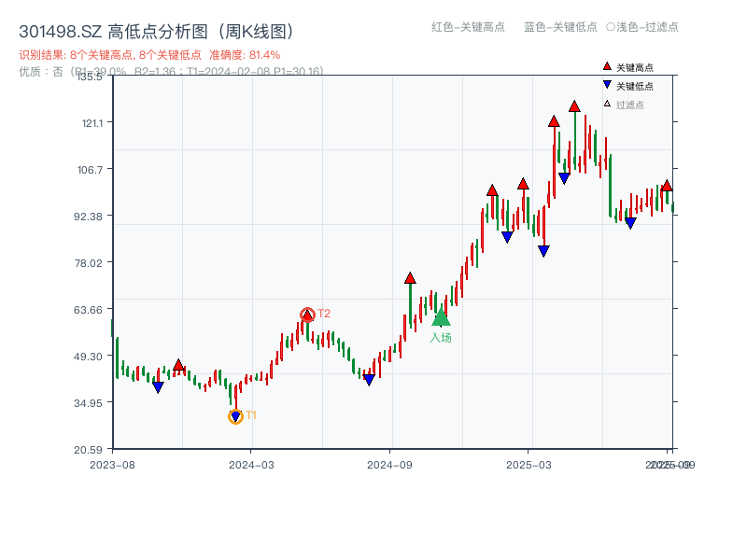Click the orange-circled T2 high marker
Viewport: 747px width, 560px height.
tap(308, 313)
